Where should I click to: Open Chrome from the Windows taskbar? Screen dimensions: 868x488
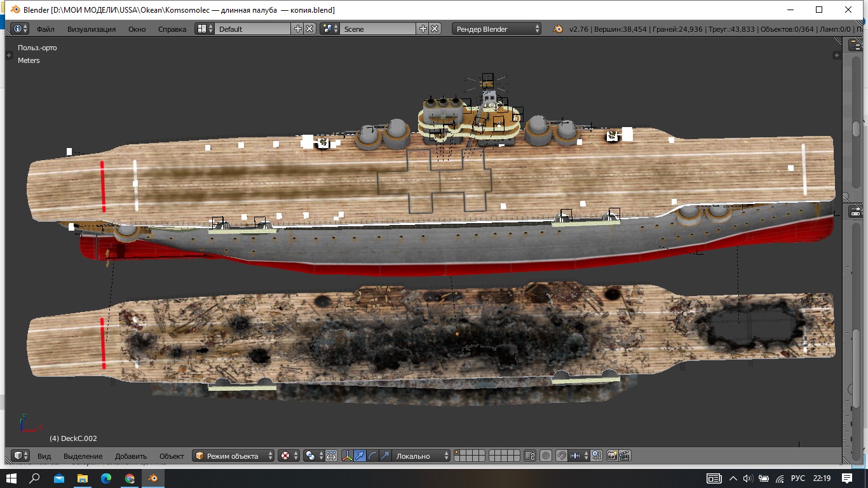130,478
